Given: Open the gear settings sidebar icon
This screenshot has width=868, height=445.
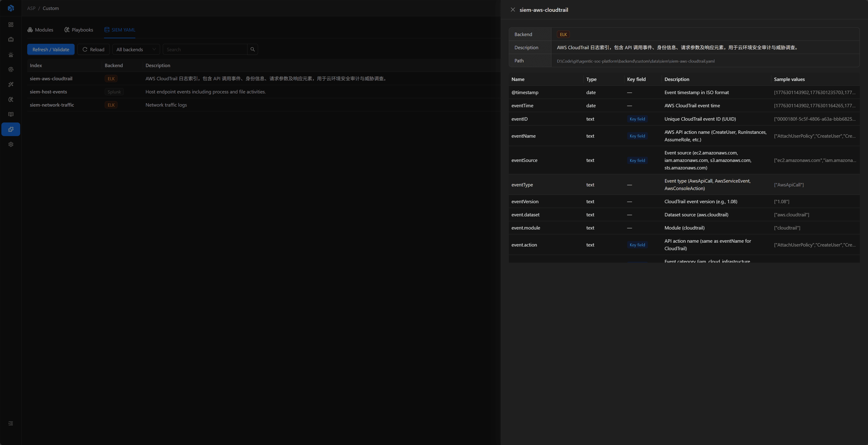Looking at the screenshot, I should (11, 144).
